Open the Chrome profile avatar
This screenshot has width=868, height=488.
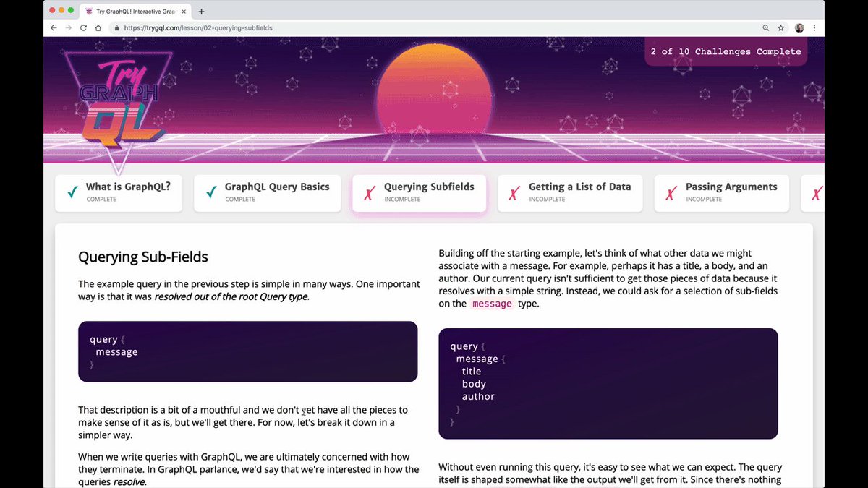799,27
